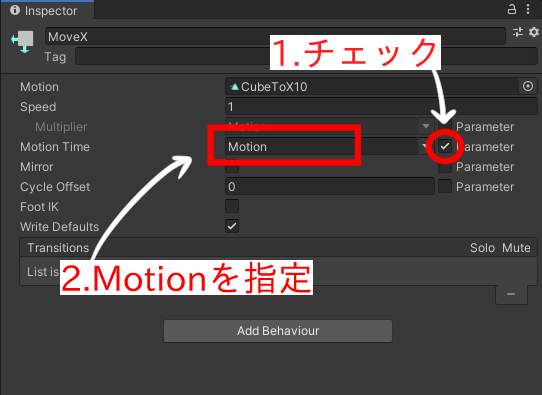Screen dimensions: 542x395
Task: Click the Speed label
Action: click(x=38, y=107)
